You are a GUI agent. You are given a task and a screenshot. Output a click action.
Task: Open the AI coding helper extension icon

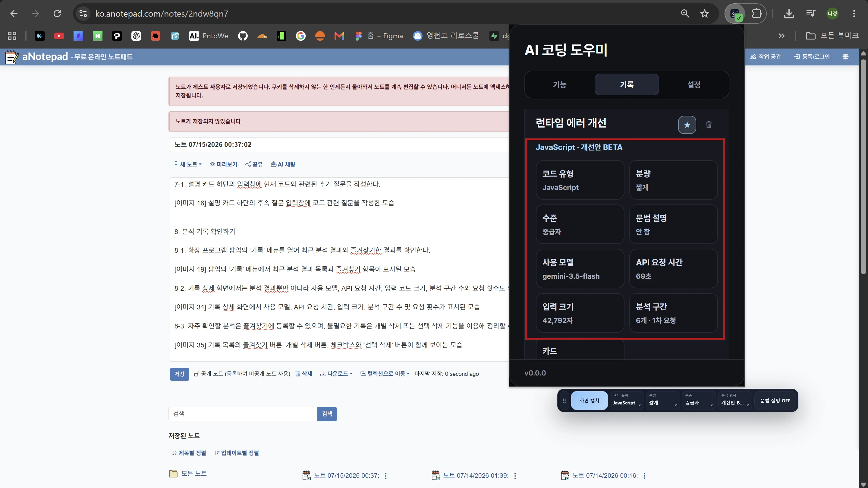coord(735,14)
